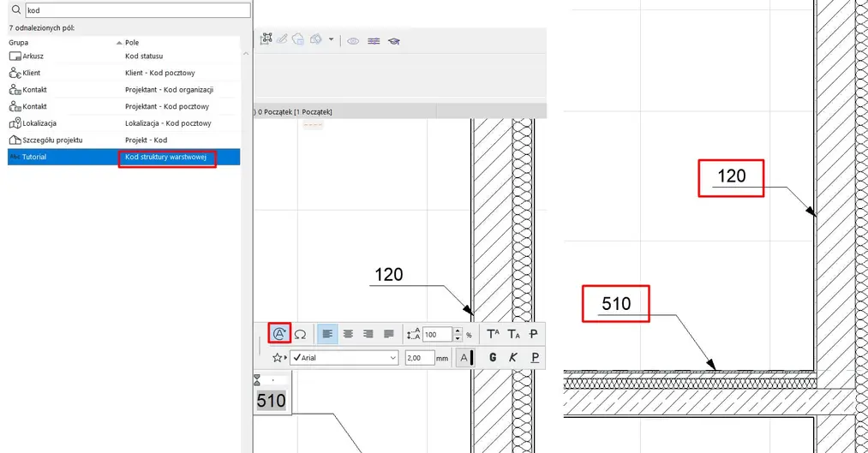Image resolution: width=868 pixels, height=453 pixels.
Task: Toggle bold (G) formatting
Action: coord(493,358)
